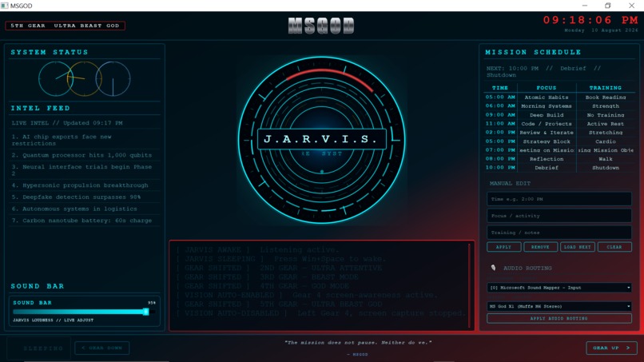
Task: Click the audio routing microphone icon
Action: [x=493, y=268]
